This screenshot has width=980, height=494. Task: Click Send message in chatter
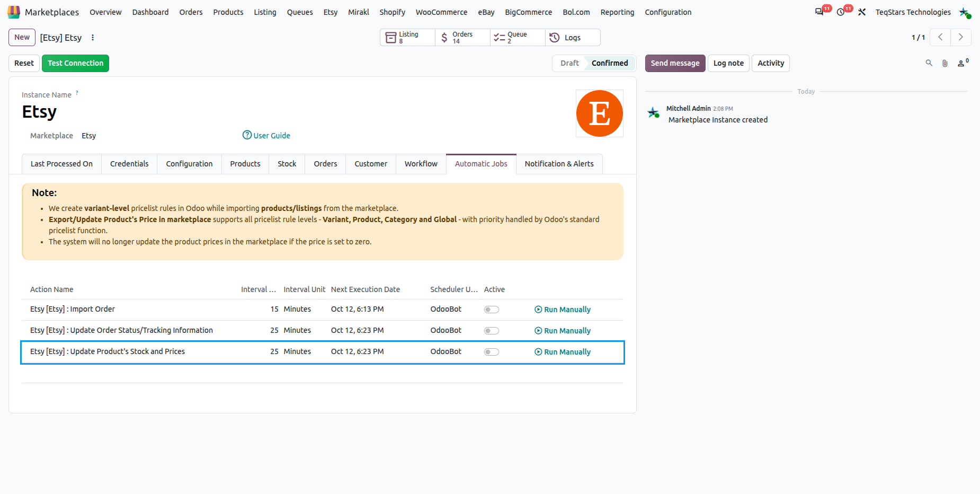tap(675, 63)
